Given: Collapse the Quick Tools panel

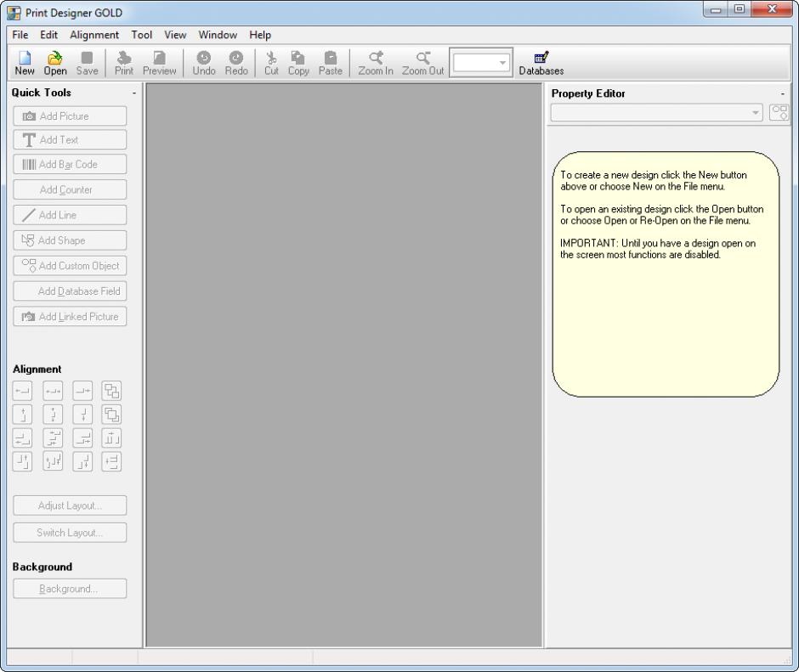Looking at the screenshot, I should pyautogui.click(x=134, y=93).
